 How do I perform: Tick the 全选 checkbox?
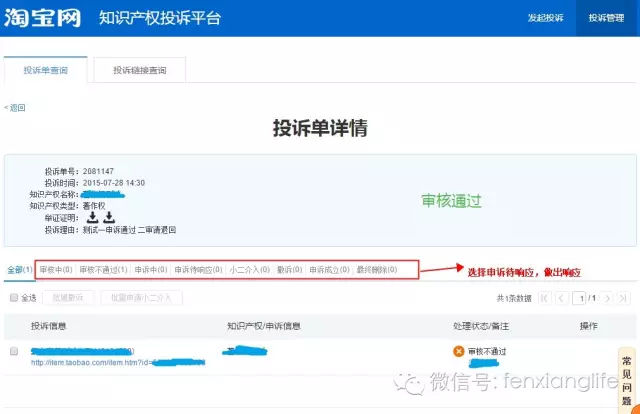14,297
